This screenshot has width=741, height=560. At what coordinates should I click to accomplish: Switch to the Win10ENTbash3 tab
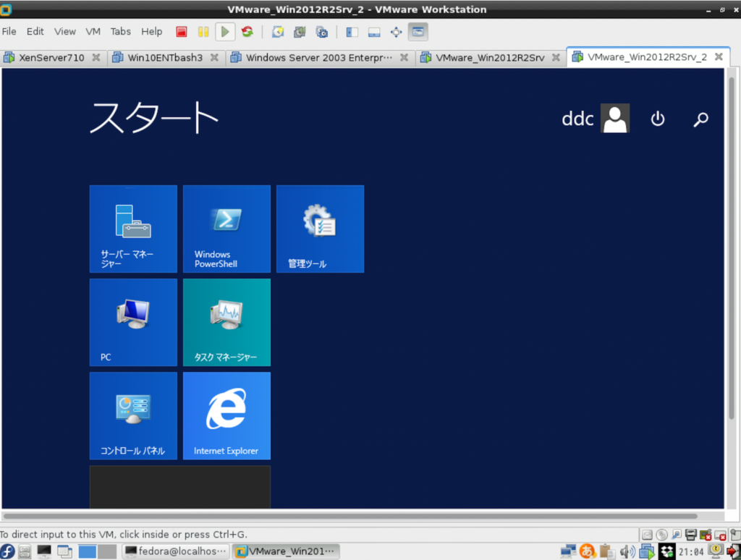pyautogui.click(x=165, y=58)
